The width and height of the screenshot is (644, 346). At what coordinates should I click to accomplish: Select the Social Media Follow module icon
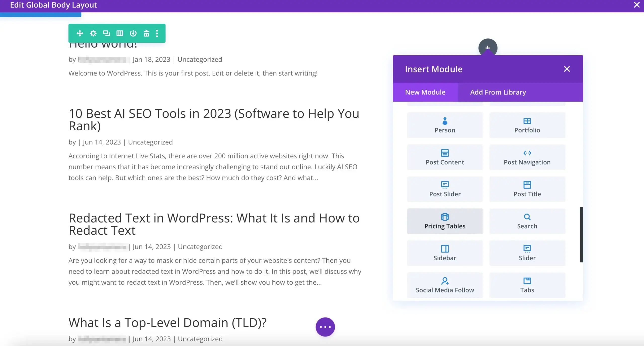pyautogui.click(x=445, y=280)
